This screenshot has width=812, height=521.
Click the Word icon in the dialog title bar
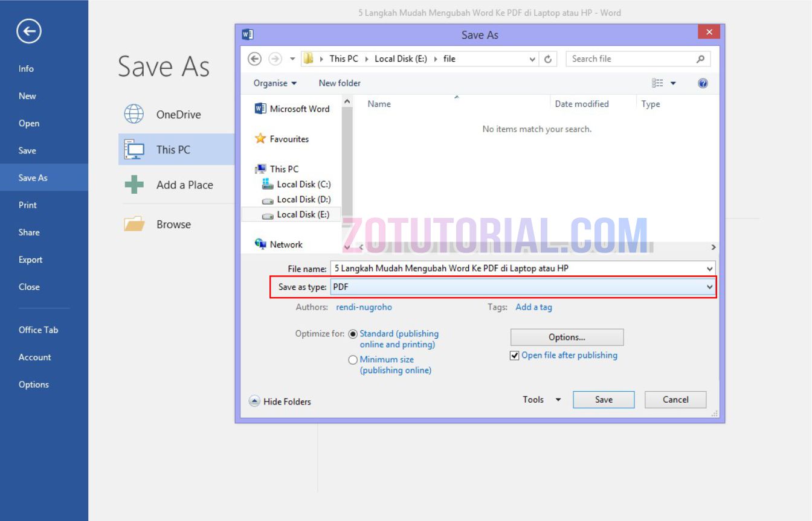coord(247,34)
